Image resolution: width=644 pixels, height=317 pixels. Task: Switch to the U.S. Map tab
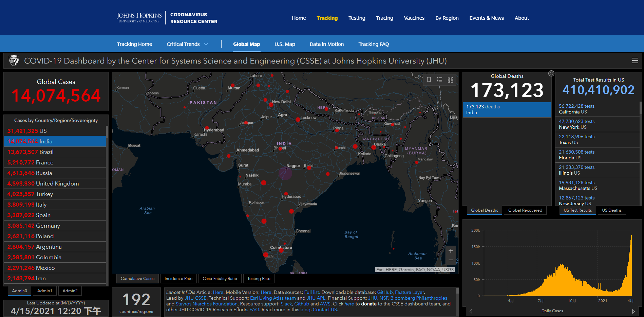[x=285, y=44]
